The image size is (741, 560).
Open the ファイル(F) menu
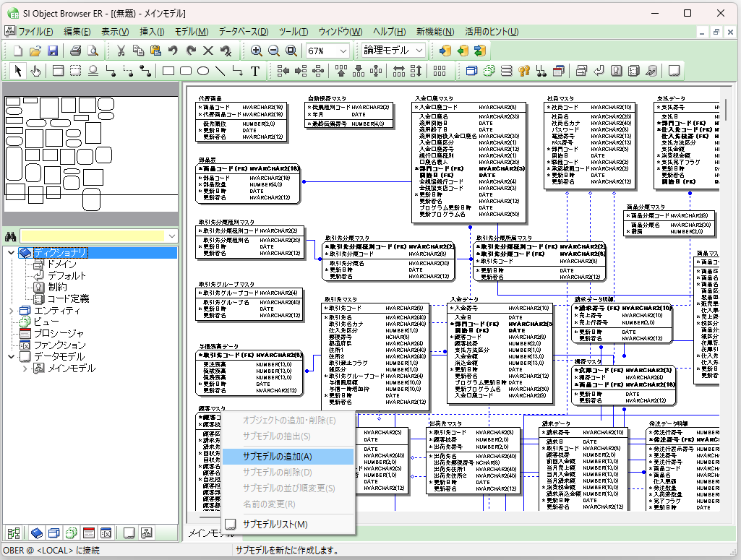[x=35, y=32]
